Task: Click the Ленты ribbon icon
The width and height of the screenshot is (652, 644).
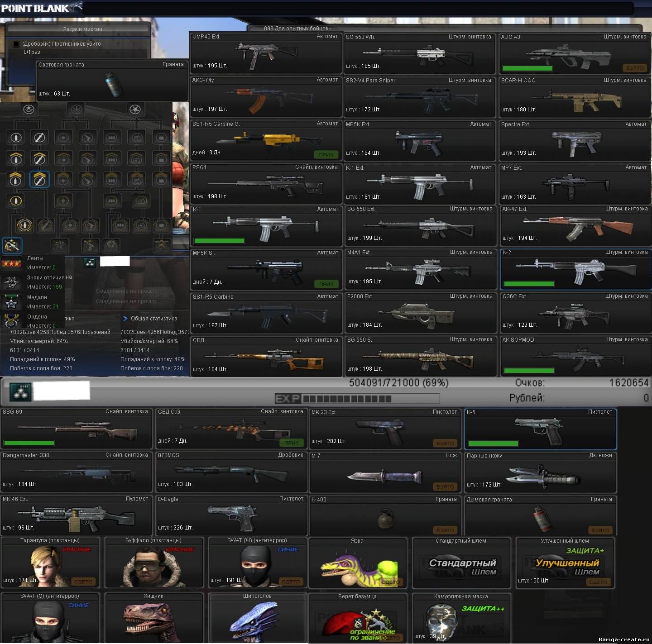Action: coord(11,263)
